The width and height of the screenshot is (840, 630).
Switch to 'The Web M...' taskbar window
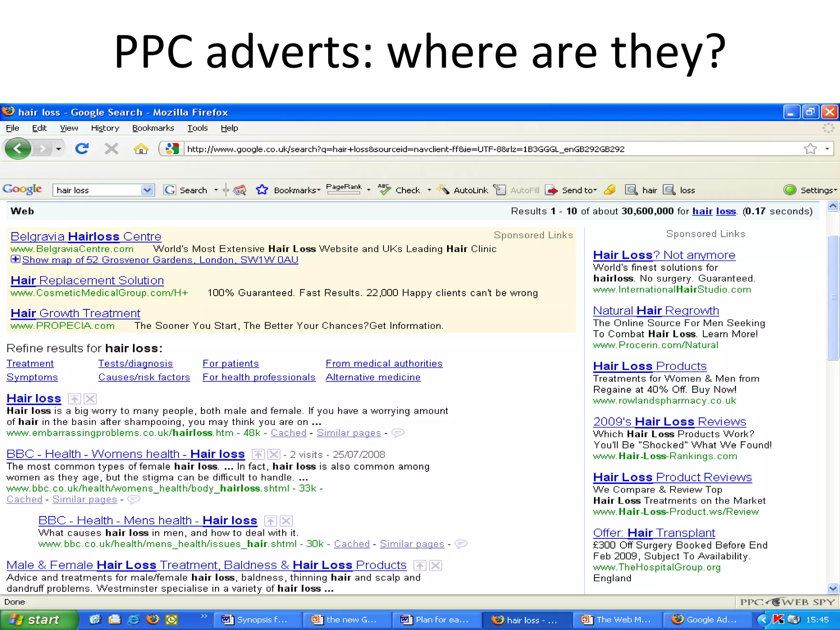pos(617,620)
